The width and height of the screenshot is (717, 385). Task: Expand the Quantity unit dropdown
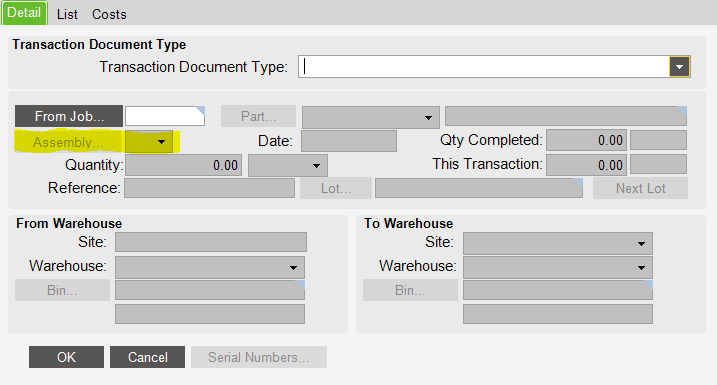click(x=288, y=165)
